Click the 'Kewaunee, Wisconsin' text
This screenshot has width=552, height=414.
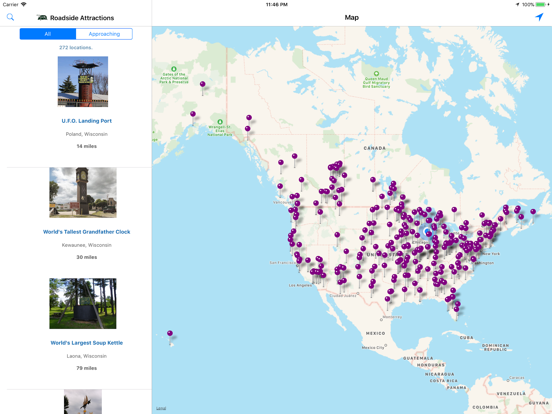tap(87, 245)
